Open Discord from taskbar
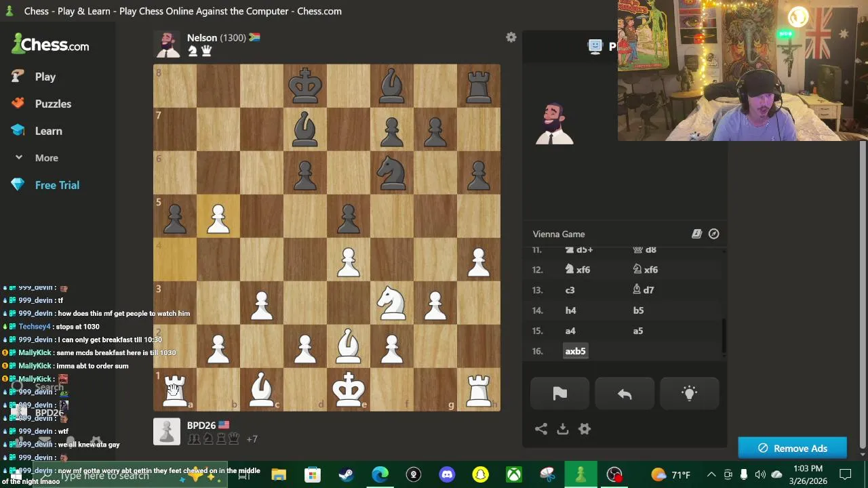Image resolution: width=868 pixels, height=488 pixels. click(447, 474)
